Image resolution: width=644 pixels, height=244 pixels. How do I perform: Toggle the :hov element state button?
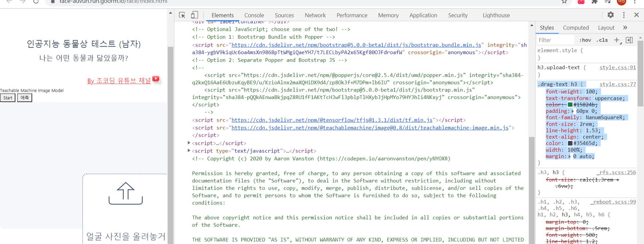(585, 40)
